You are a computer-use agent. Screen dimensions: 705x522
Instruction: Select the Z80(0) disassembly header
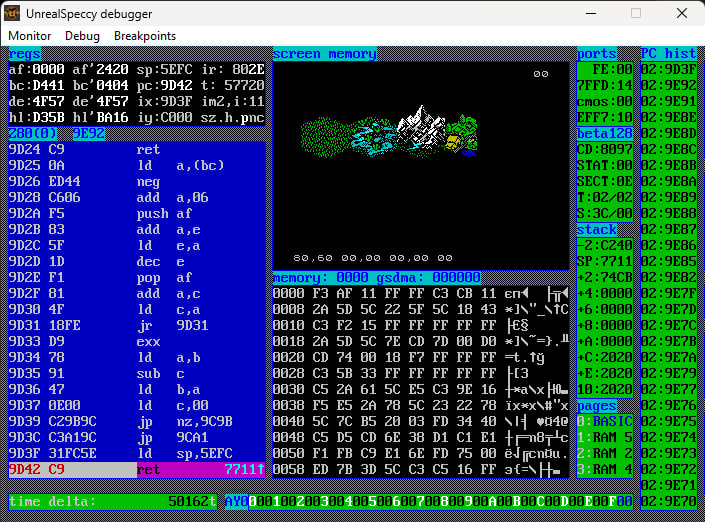tap(32, 134)
